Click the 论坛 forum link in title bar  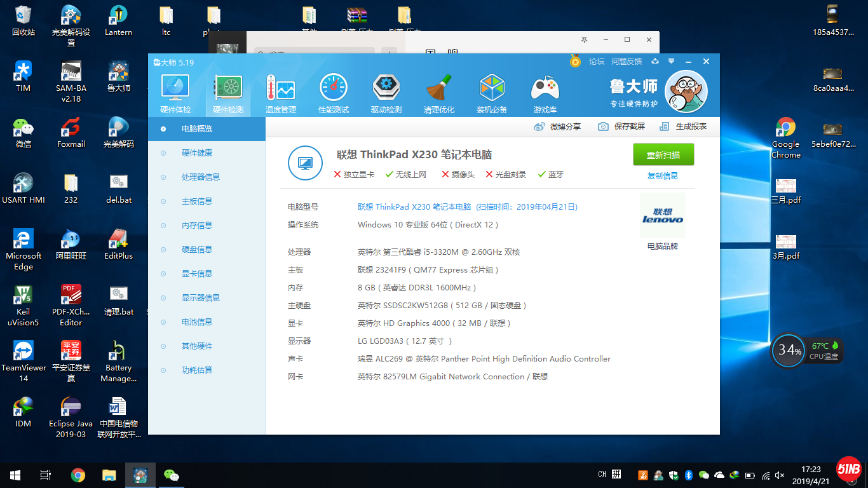(x=596, y=62)
